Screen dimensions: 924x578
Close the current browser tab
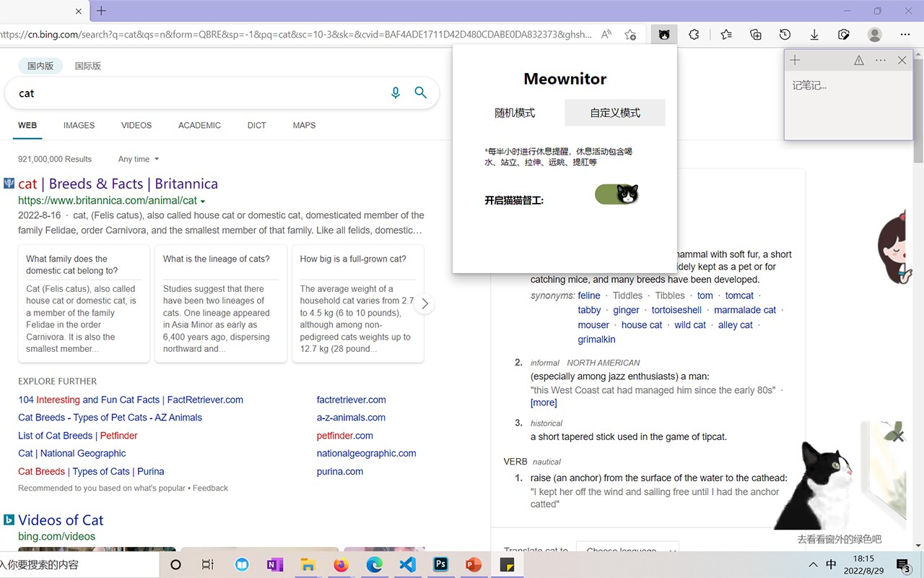click(79, 12)
